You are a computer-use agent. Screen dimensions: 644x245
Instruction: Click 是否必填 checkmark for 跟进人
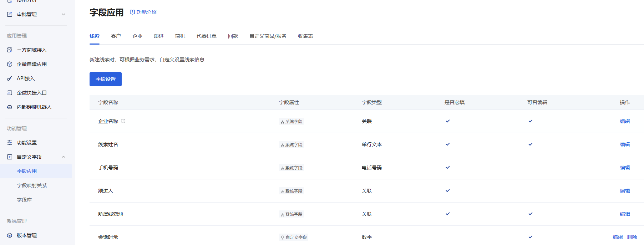[448, 191]
